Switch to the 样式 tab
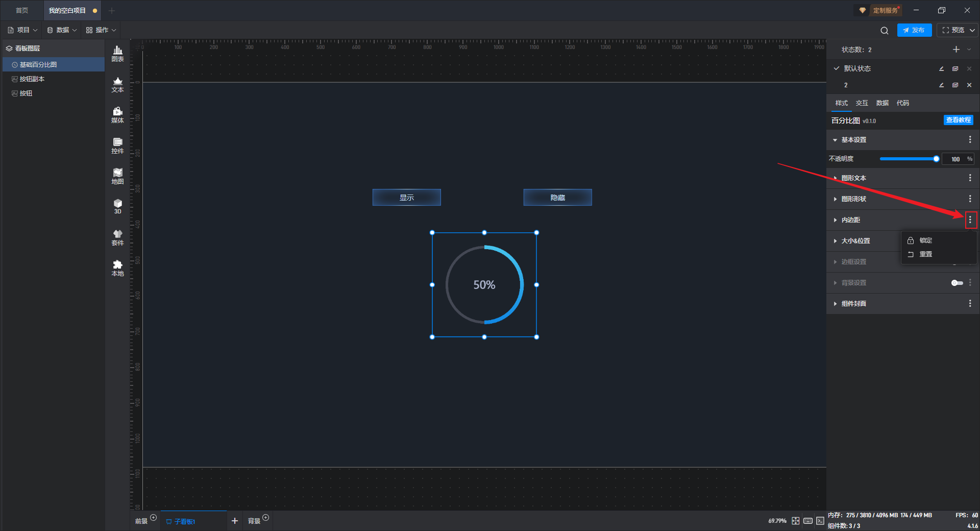 (841, 103)
